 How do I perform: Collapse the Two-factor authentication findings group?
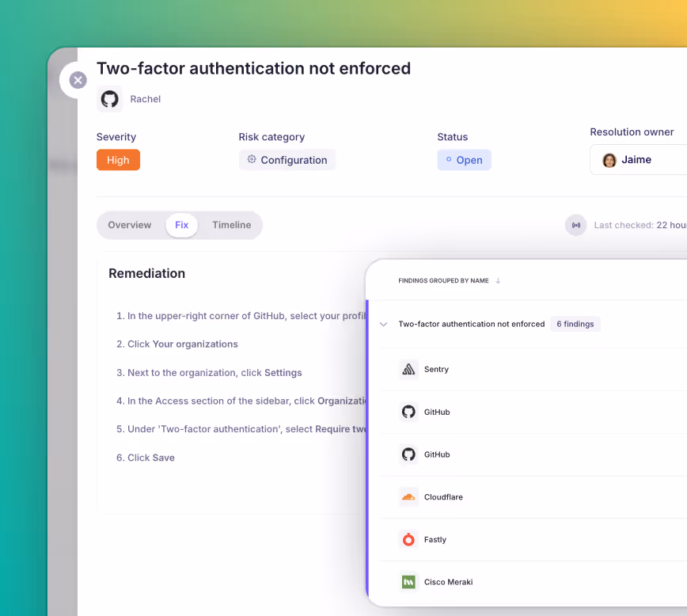pyautogui.click(x=383, y=324)
